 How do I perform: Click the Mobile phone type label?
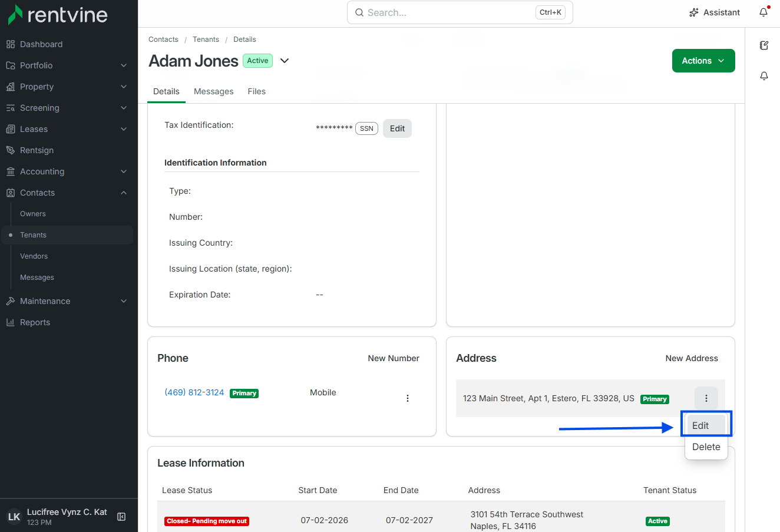click(323, 392)
